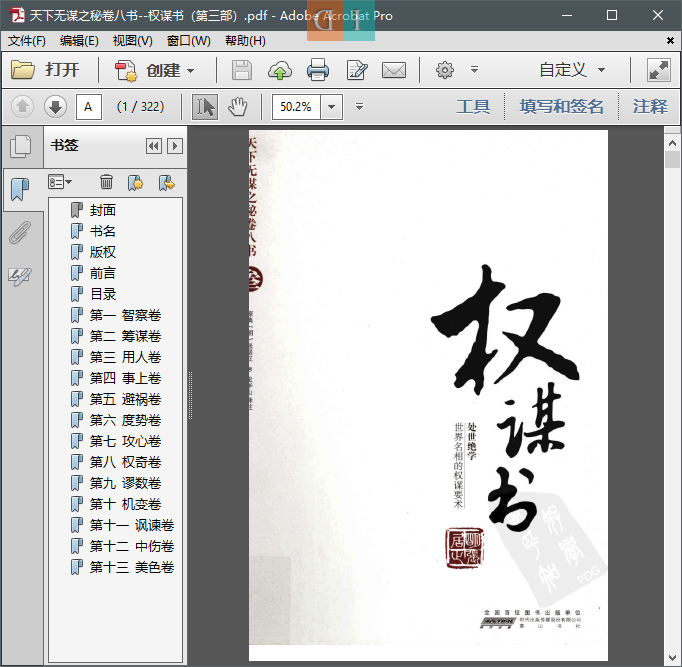Click the new bookmark icon
This screenshot has width=682, height=667.
135,183
